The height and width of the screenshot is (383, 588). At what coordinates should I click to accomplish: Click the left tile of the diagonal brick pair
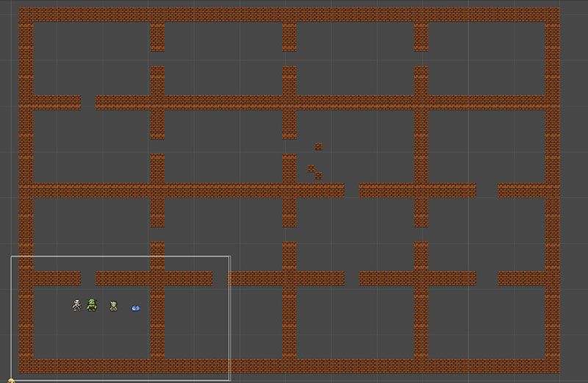(x=311, y=168)
